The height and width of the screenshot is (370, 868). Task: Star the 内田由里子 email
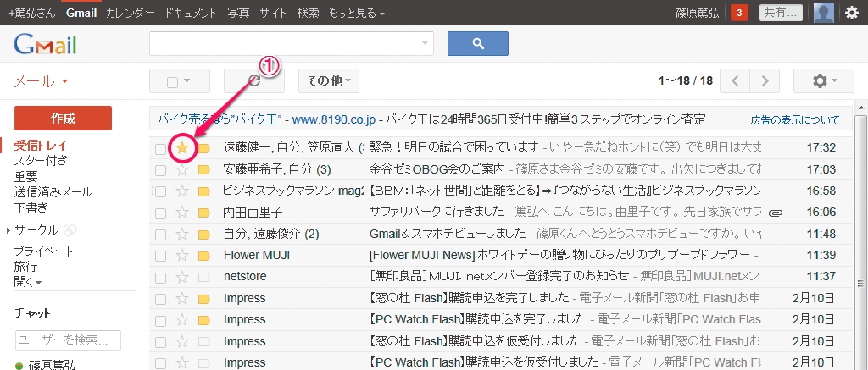[x=181, y=212]
